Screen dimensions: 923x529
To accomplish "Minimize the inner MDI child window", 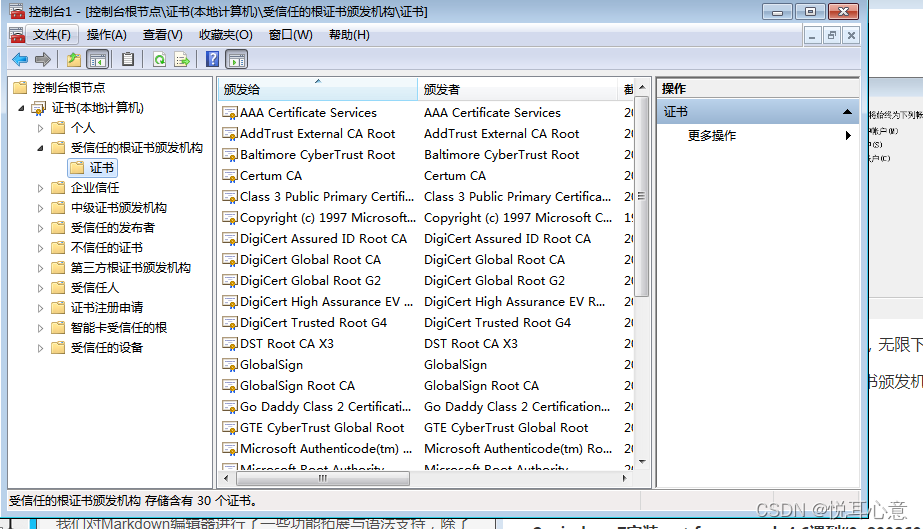I will 812,35.
